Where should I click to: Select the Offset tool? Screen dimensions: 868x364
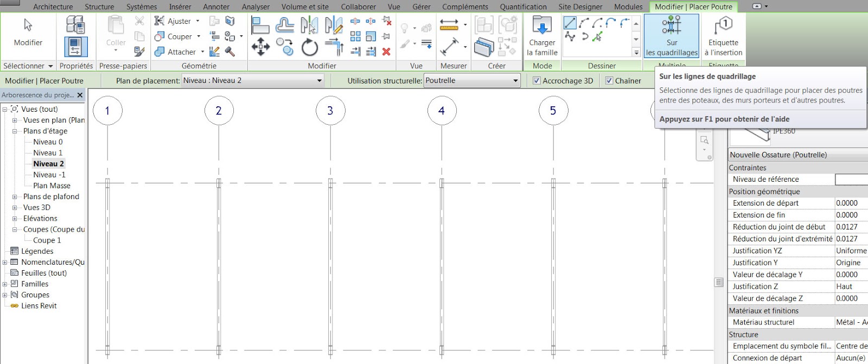(x=284, y=25)
